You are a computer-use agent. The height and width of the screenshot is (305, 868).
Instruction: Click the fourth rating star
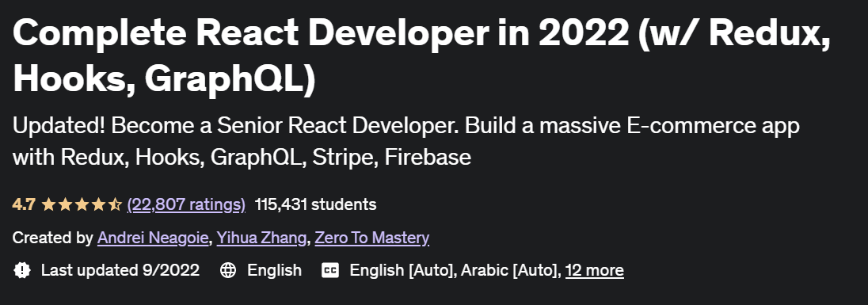(x=98, y=204)
